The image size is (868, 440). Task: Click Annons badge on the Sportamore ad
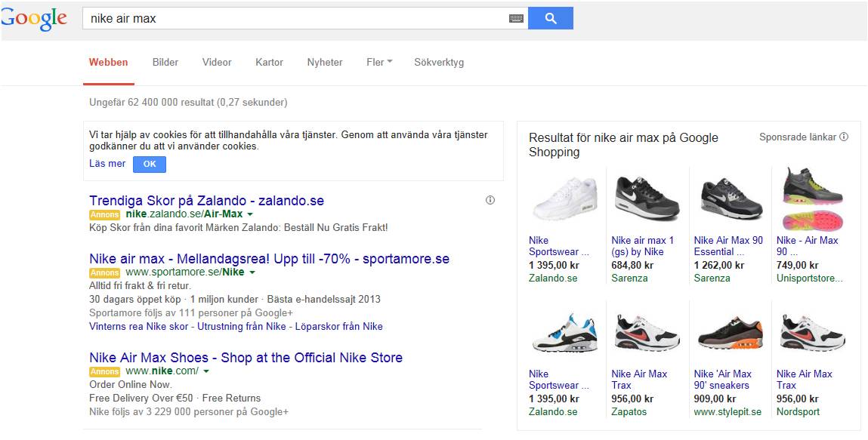104,272
